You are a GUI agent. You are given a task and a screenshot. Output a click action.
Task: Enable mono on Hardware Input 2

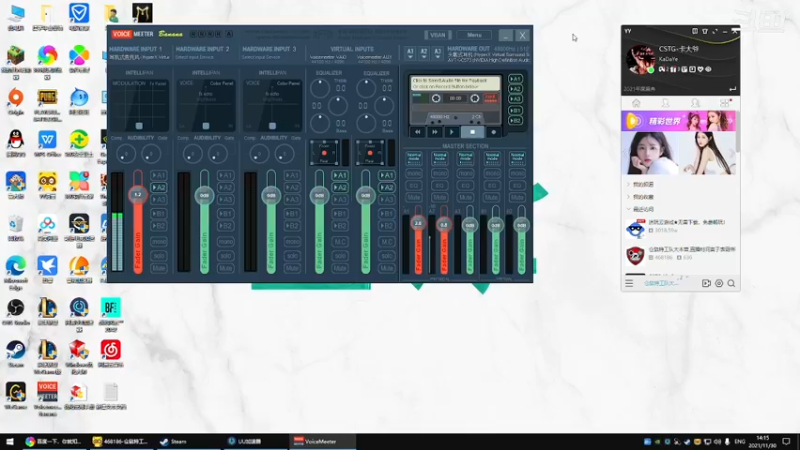(x=226, y=241)
